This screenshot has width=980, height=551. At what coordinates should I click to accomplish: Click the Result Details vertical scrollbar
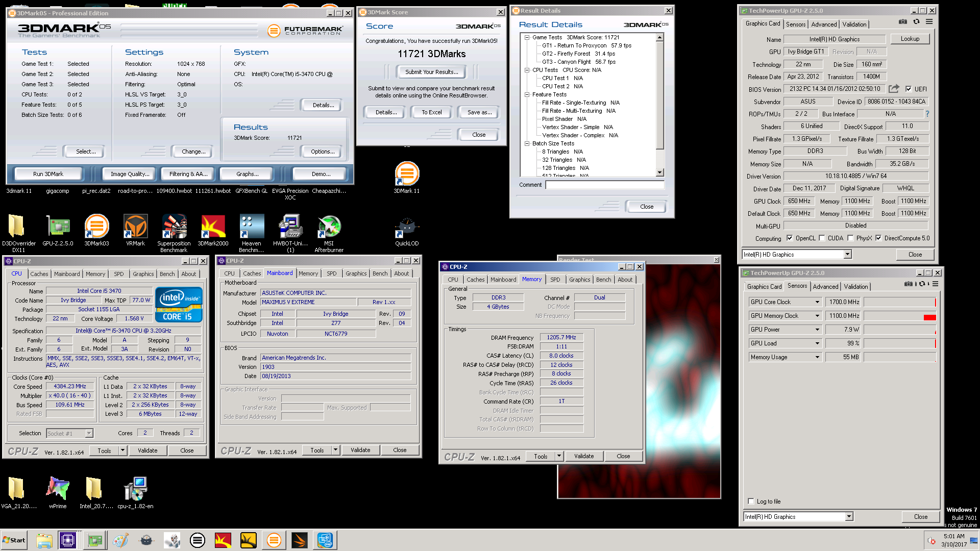[x=660, y=105]
